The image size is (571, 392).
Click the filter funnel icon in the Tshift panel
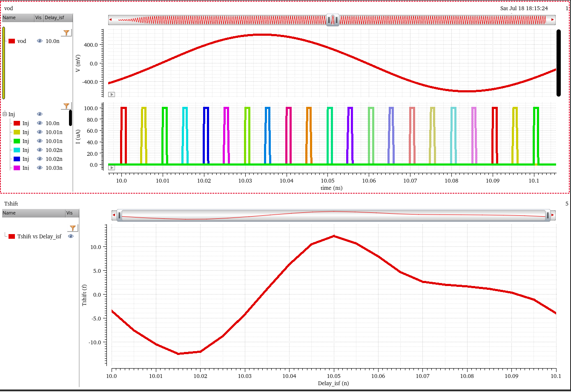click(x=73, y=228)
